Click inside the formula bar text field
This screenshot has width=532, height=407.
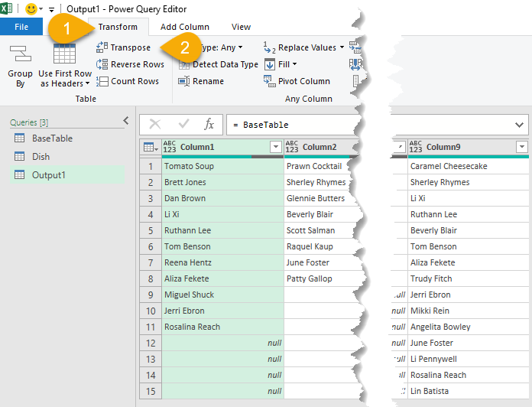tap(367, 125)
